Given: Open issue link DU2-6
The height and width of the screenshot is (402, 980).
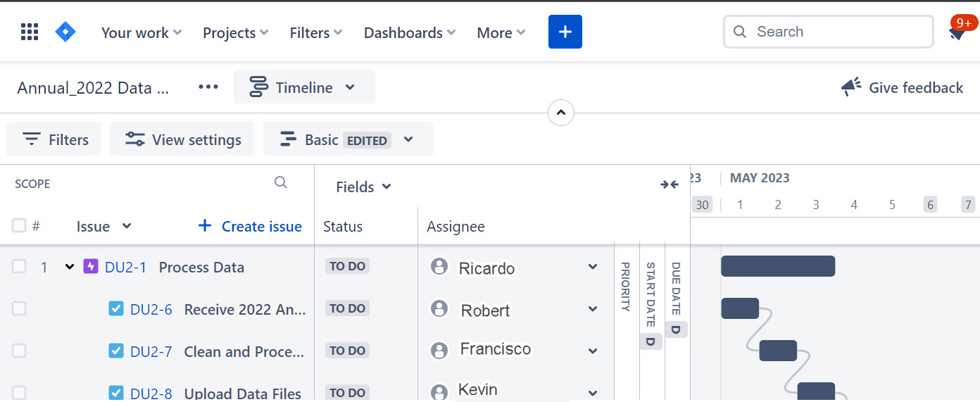Looking at the screenshot, I should pos(151,309).
